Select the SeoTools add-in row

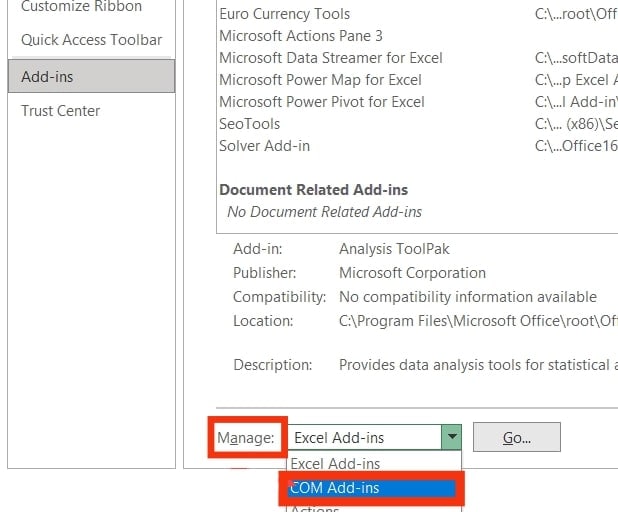click(418, 124)
